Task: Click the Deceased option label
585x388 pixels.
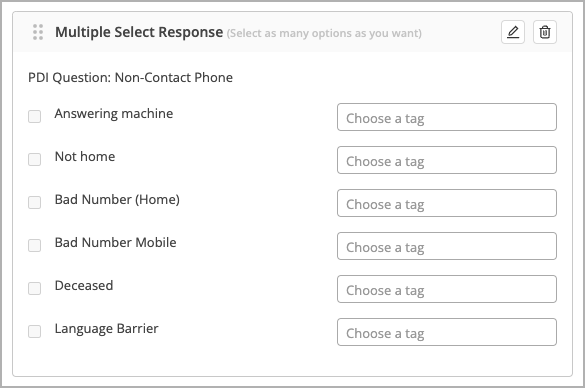Action: (84, 285)
